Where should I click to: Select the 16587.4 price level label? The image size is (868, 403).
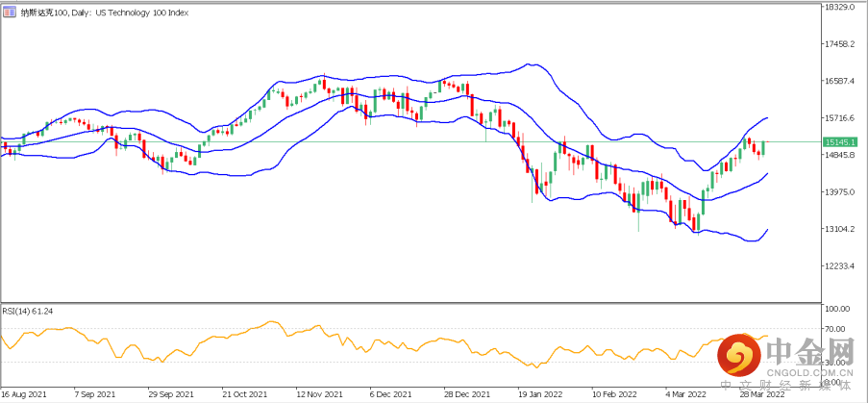click(840, 81)
